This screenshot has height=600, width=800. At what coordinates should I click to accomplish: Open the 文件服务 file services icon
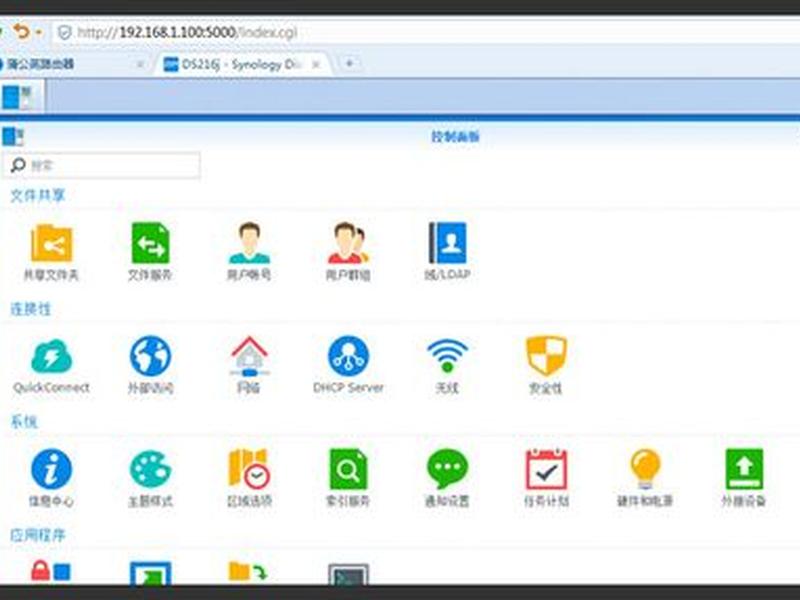(x=150, y=243)
